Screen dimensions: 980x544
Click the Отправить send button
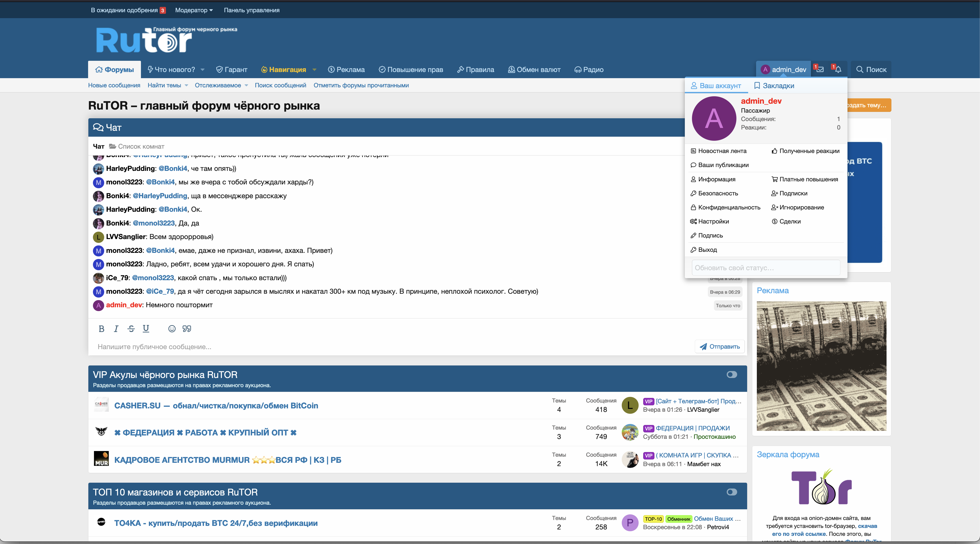719,347
